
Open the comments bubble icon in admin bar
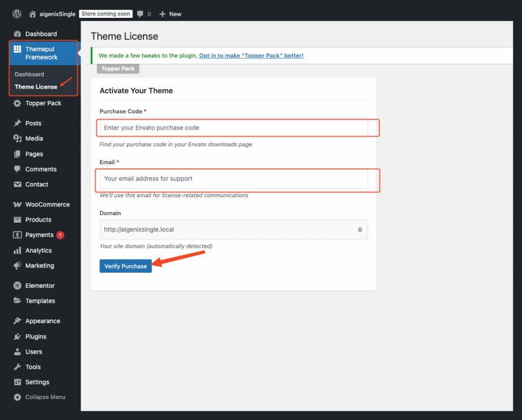[x=140, y=14]
